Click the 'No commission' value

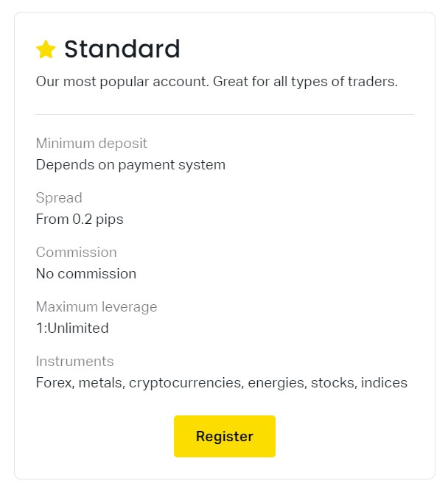point(85,274)
